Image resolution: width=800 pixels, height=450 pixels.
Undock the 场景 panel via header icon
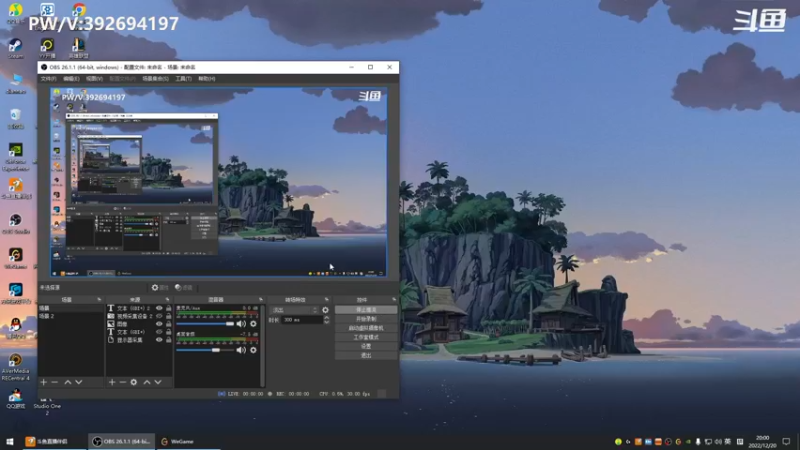pos(99,299)
